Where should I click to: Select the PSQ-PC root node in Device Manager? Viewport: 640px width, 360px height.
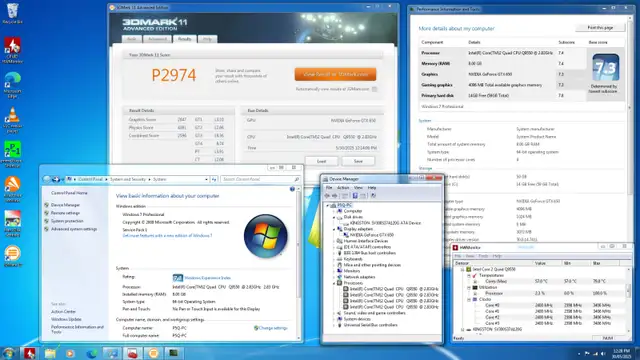[x=344, y=205]
